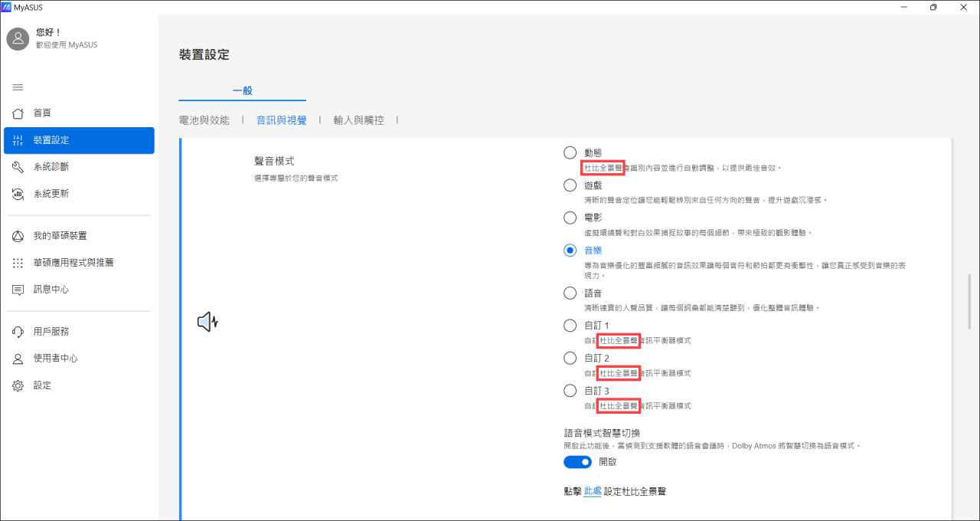Open 首頁 home icon in sidebar
Image resolution: width=980 pixels, height=521 pixels.
18,113
